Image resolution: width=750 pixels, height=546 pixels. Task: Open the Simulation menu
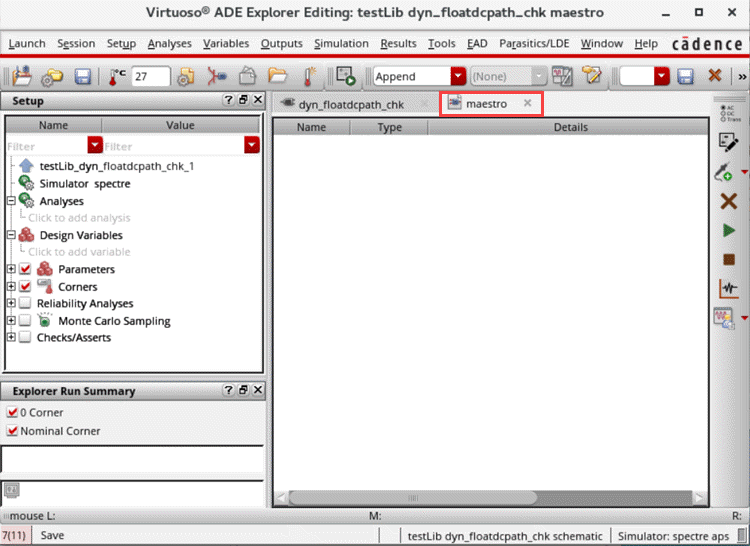point(341,44)
